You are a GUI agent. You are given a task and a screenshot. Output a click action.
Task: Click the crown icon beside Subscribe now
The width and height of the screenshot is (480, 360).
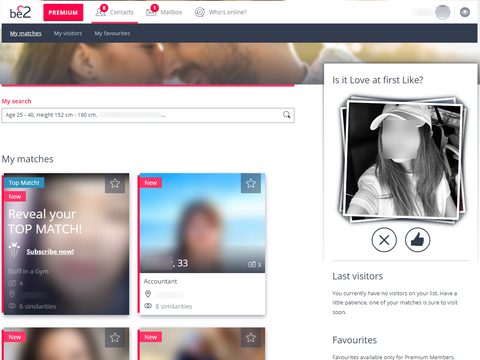point(14,250)
